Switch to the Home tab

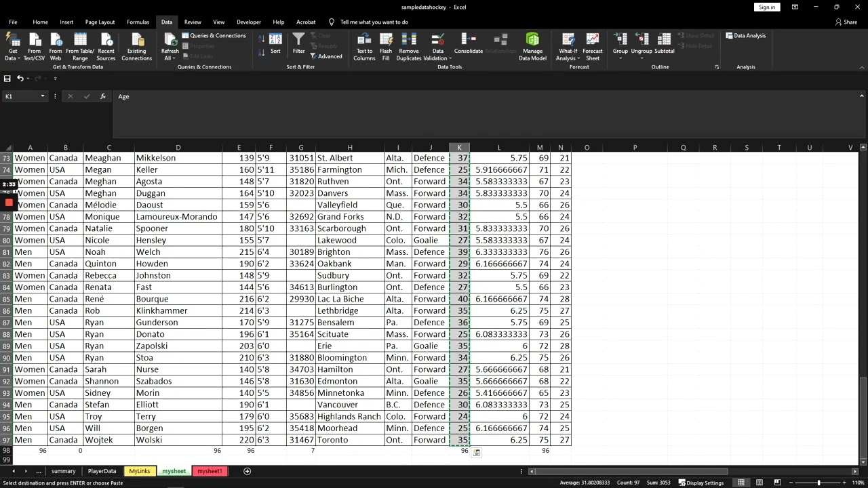click(x=40, y=22)
